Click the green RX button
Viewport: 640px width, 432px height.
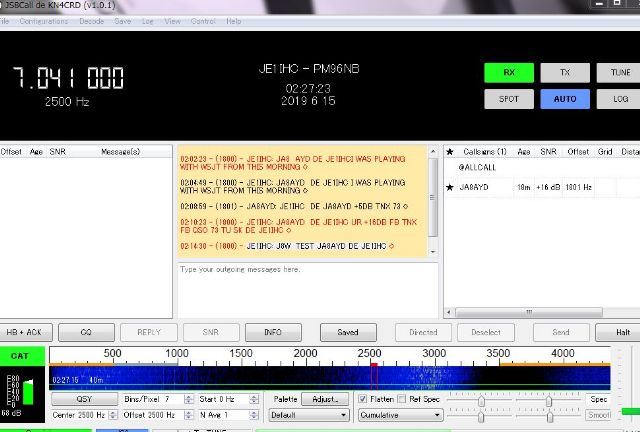tap(509, 73)
